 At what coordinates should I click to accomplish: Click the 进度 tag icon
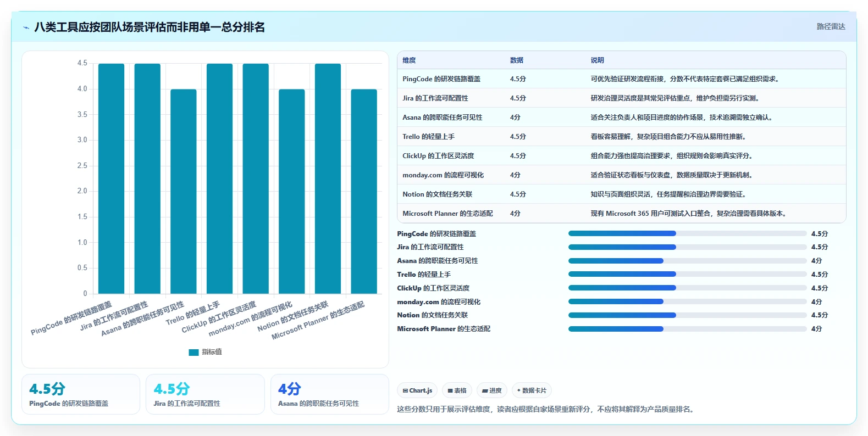click(x=485, y=390)
